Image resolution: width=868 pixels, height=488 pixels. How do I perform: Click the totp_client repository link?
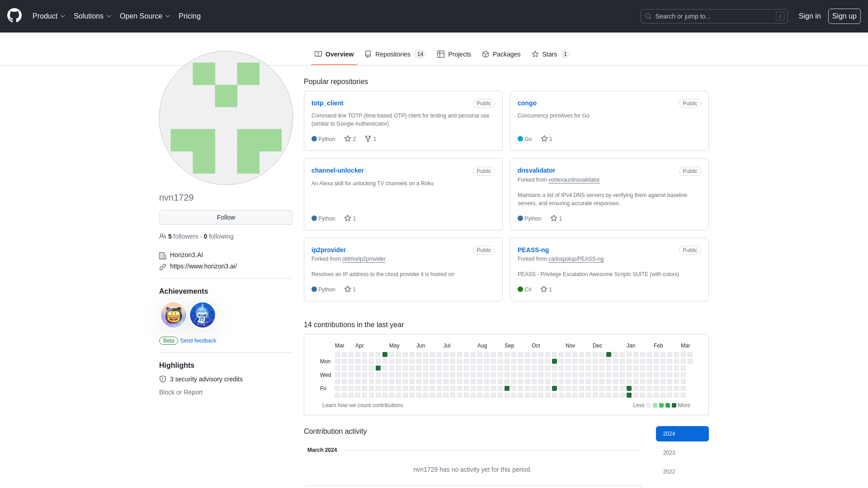coord(327,103)
